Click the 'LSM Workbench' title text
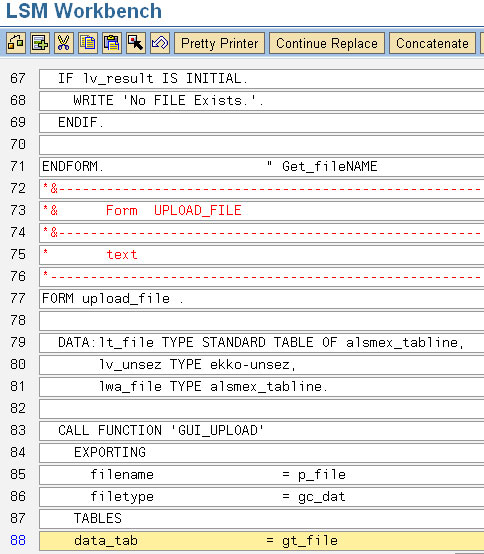484x554 pixels. (x=84, y=11)
